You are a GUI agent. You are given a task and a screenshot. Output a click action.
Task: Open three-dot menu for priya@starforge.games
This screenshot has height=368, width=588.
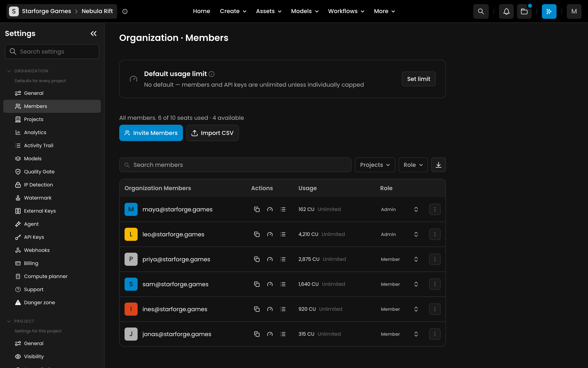coord(435,259)
